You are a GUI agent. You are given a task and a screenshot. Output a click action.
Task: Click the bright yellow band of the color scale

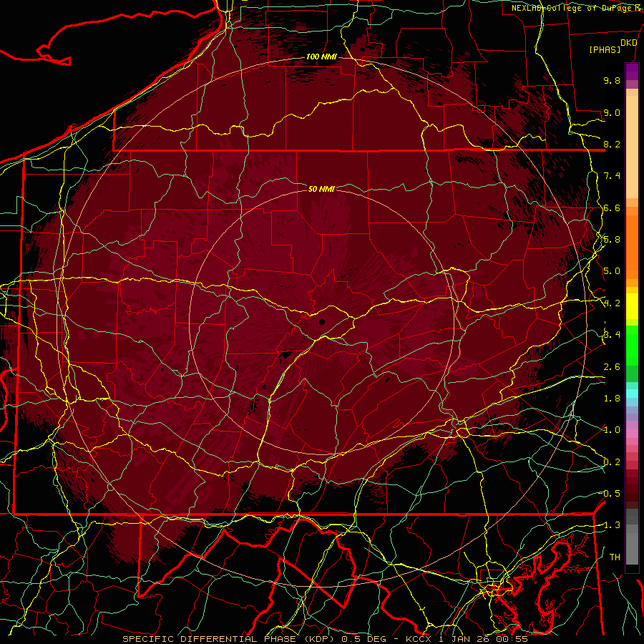coord(632,306)
